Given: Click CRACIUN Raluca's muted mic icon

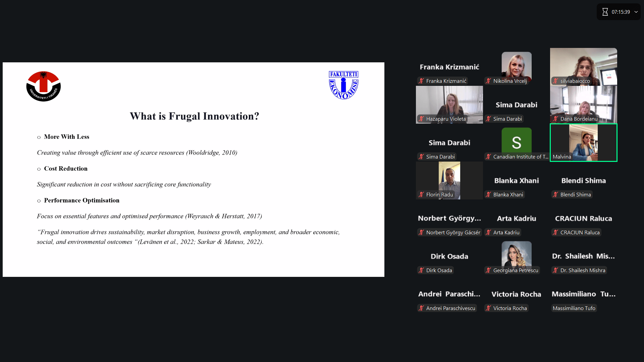Looking at the screenshot, I should (555, 233).
